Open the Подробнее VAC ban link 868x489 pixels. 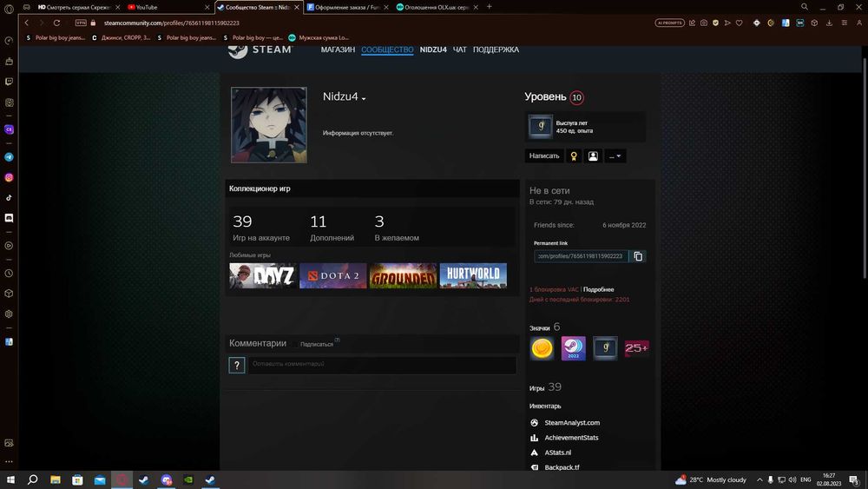coord(598,289)
